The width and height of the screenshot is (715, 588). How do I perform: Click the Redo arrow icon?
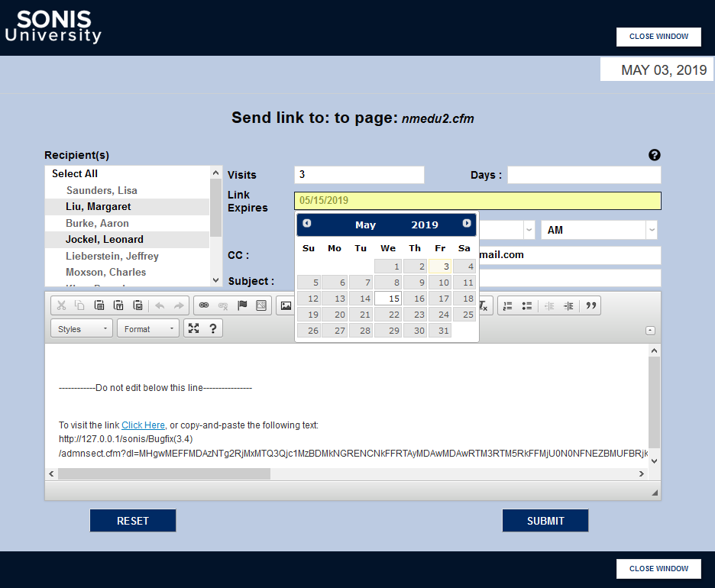point(179,305)
